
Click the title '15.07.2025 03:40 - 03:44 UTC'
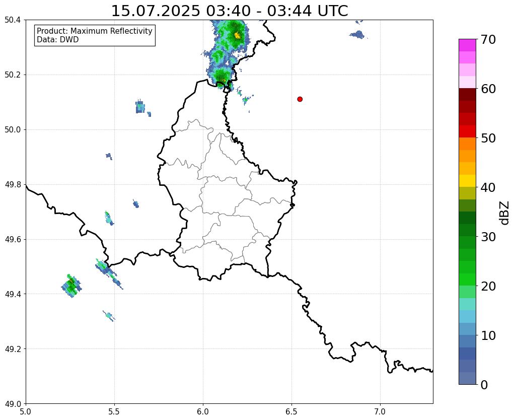(x=230, y=11)
